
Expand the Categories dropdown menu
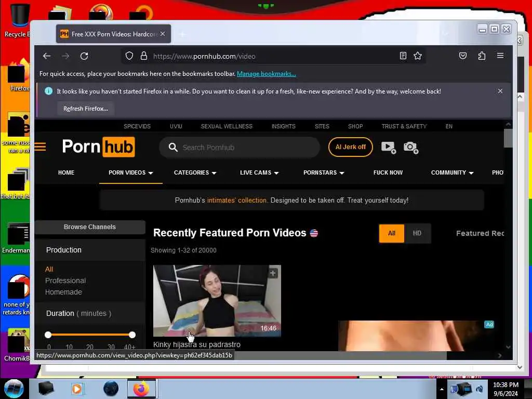(195, 172)
